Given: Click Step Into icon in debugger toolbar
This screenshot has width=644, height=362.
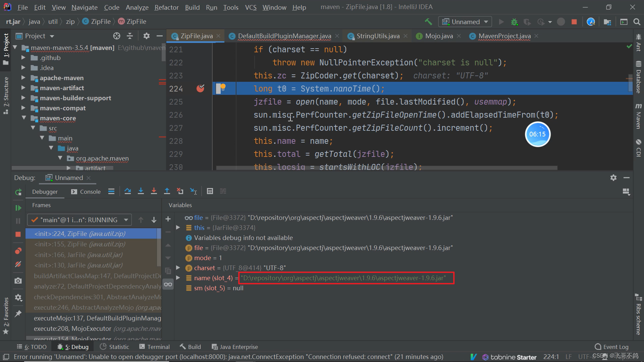Looking at the screenshot, I should (141, 191).
